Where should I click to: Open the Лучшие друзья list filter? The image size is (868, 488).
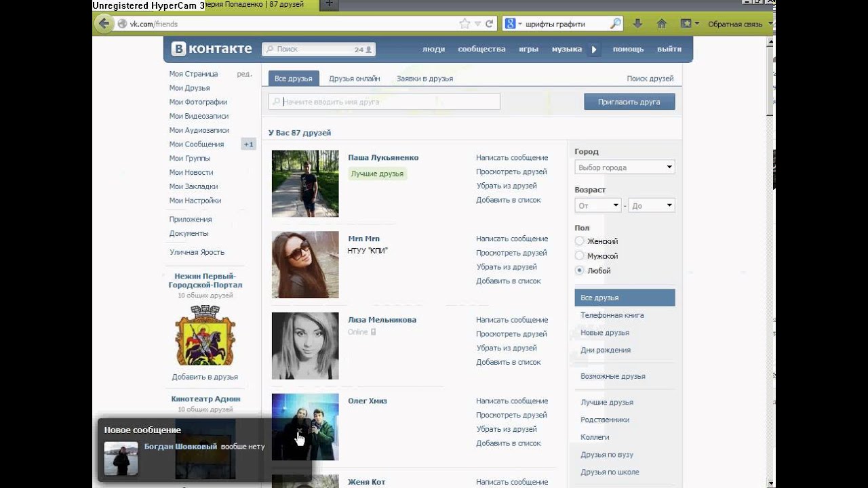pos(607,403)
